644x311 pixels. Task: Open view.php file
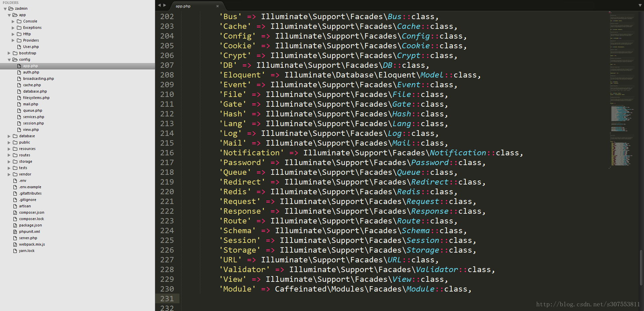tap(31, 130)
